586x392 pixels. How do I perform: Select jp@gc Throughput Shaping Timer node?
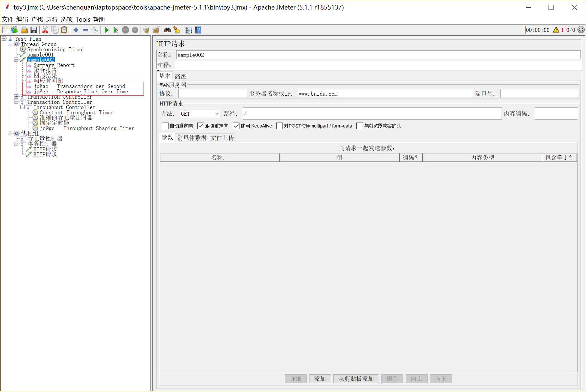pyautogui.click(x=87, y=128)
